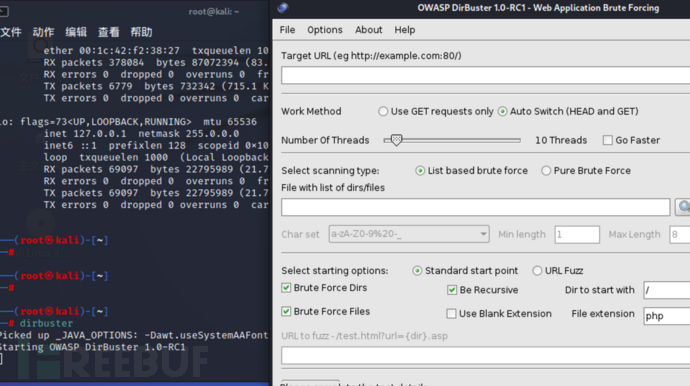Click the 'RX packets 378084' line in terminal
The height and width of the screenshot is (386, 690).
pyautogui.click(x=156, y=62)
